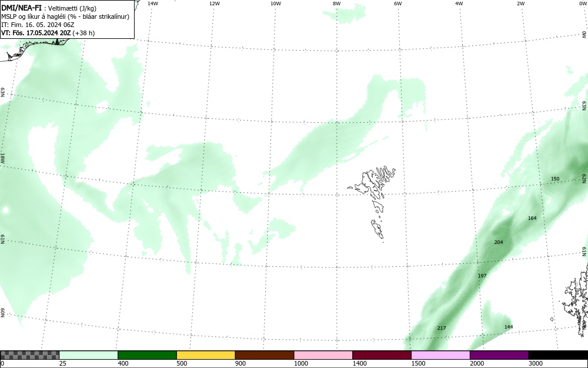The image size is (588, 368).
Task: Click the maroon 1400–1500 legend swatch
Action: 382,355
